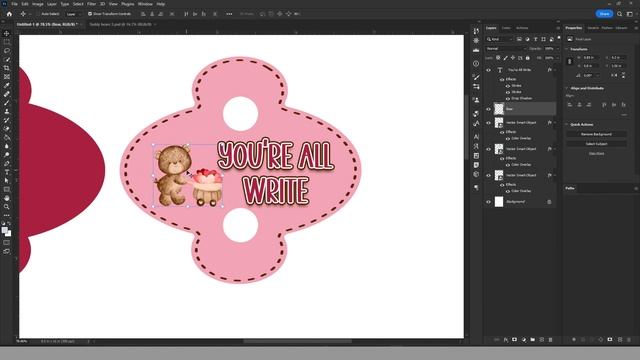Click the Create new group folder icon
Screen dimensions: 640x360
click(533, 340)
